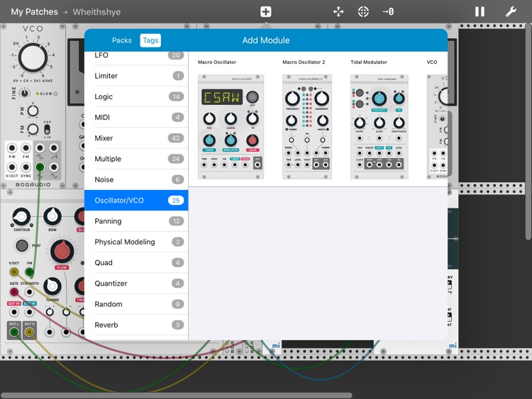
Task: Click the STRENGTH input jack
Action: [30, 292]
